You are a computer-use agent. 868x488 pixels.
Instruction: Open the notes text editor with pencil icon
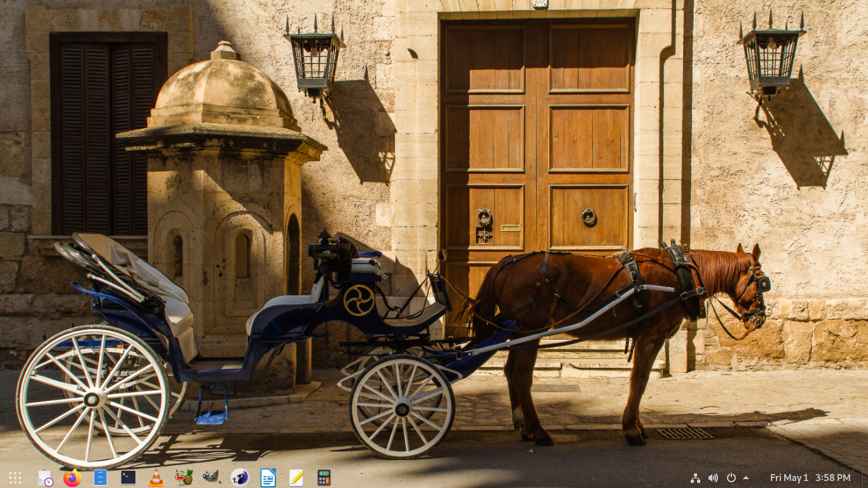coord(296,478)
